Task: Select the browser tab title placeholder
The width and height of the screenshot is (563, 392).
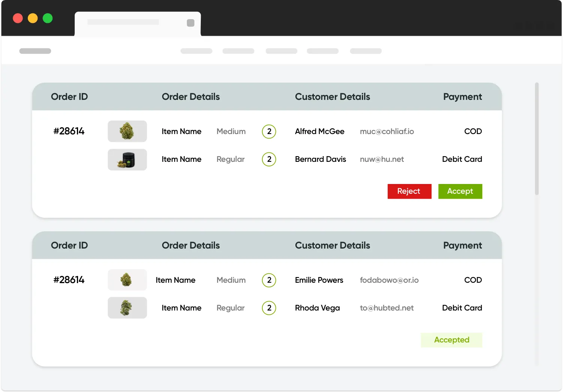Action: [x=123, y=22]
